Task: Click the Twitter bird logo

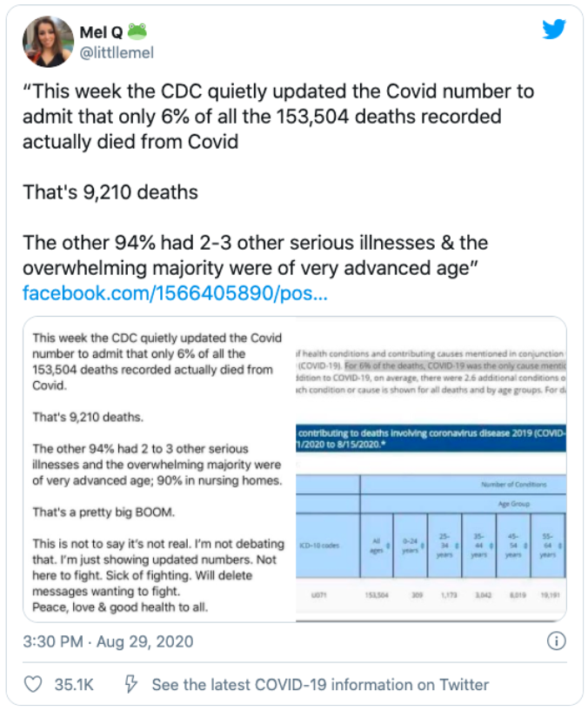Action: [554, 30]
